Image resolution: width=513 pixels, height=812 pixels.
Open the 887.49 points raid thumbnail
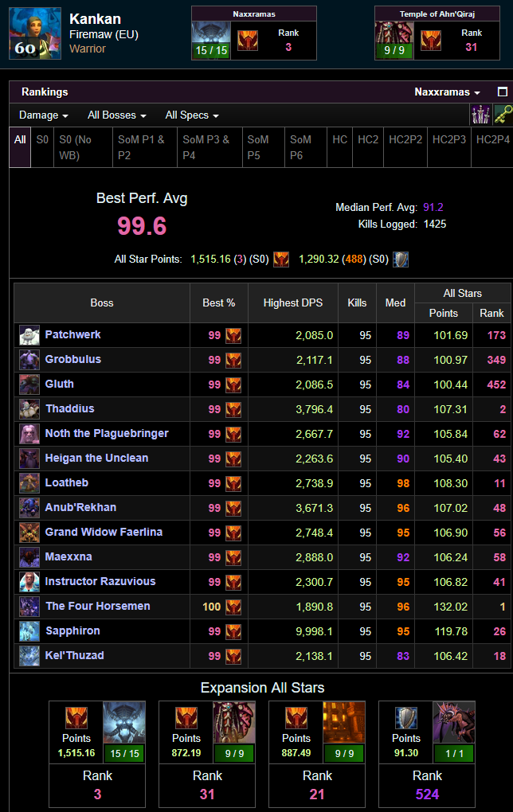coord(343,732)
